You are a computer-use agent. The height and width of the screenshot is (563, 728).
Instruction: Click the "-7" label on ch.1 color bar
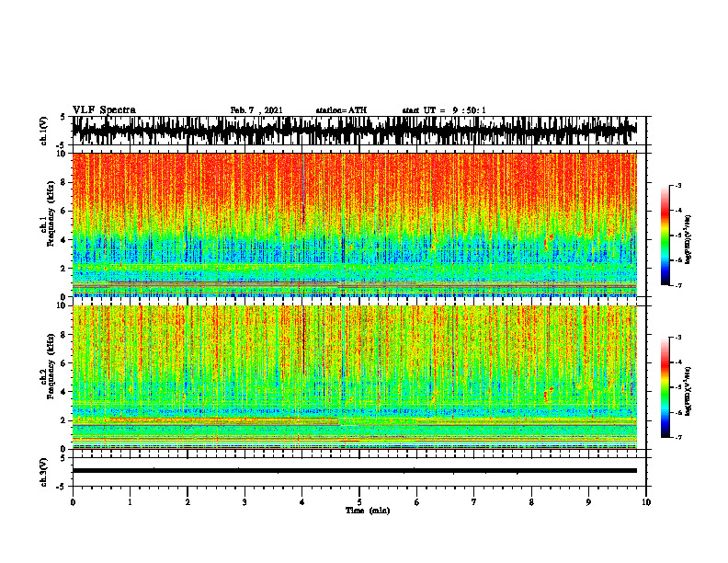point(677,285)
